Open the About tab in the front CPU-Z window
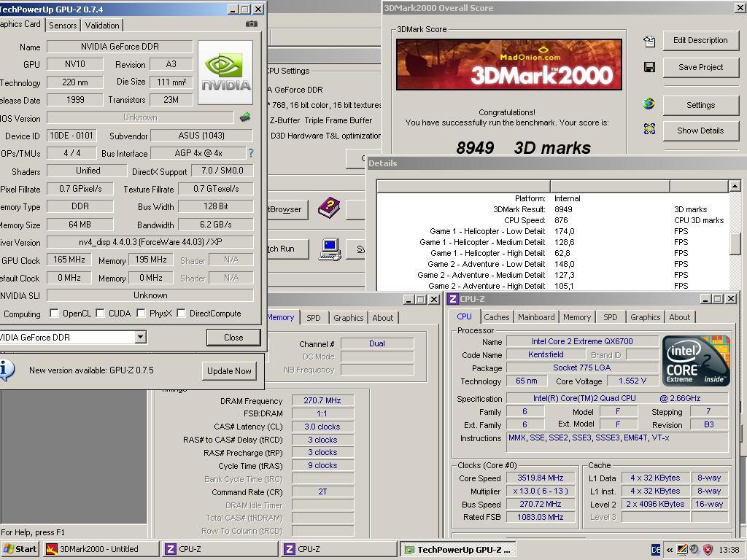The width and height of the screenshot is (747, 560). [x=679, y=317]
